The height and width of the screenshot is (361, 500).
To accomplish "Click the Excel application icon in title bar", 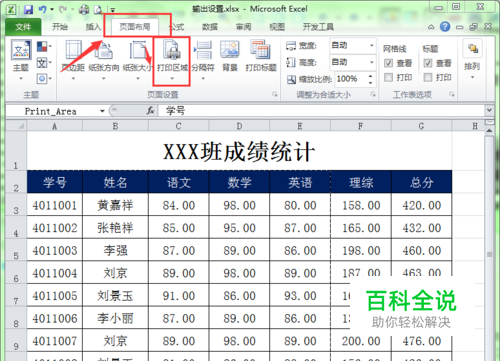I will [x=11, y=9].
